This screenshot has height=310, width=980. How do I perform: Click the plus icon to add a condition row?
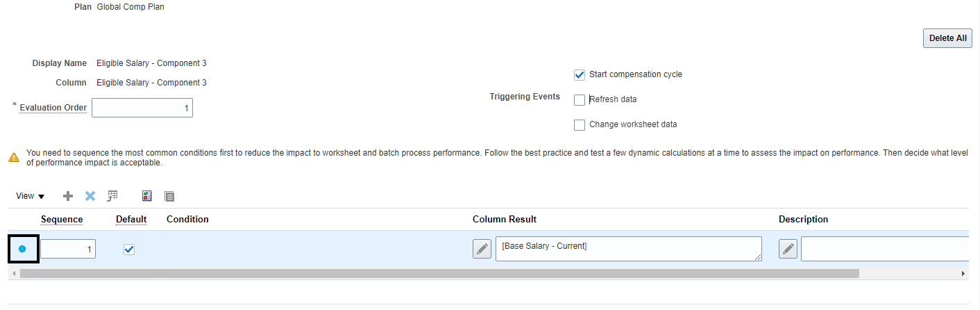pos(68,196)
